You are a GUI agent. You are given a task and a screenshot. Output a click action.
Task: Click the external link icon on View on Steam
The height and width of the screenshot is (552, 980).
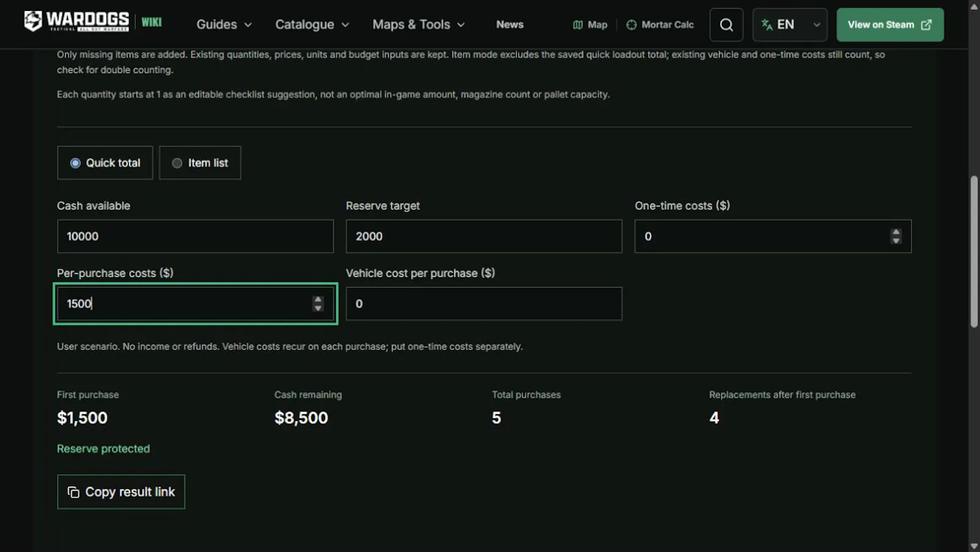point(926,25)
